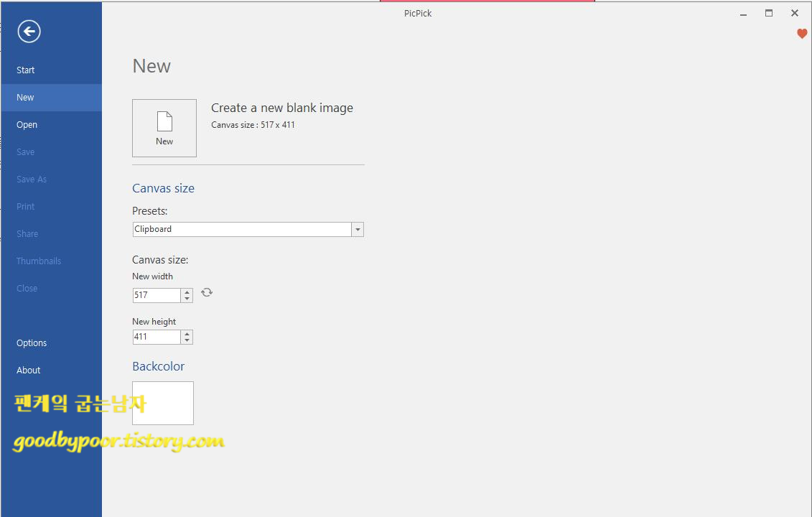
Task: Increase New width with the up arrow
Action: tap(187, 292)
